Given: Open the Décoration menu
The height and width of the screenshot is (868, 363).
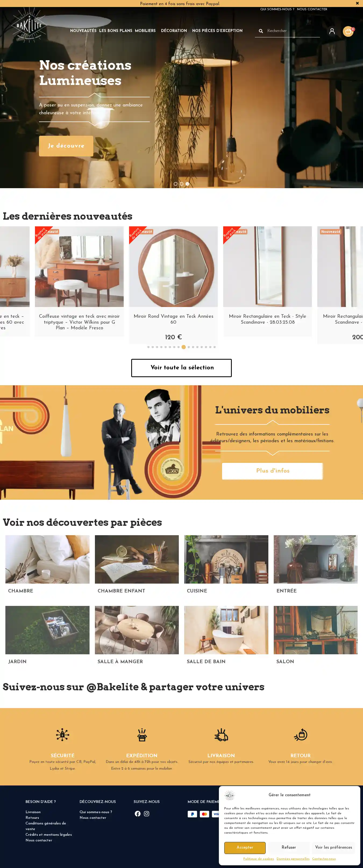Looking at the screenshot, I should (174, 31).
